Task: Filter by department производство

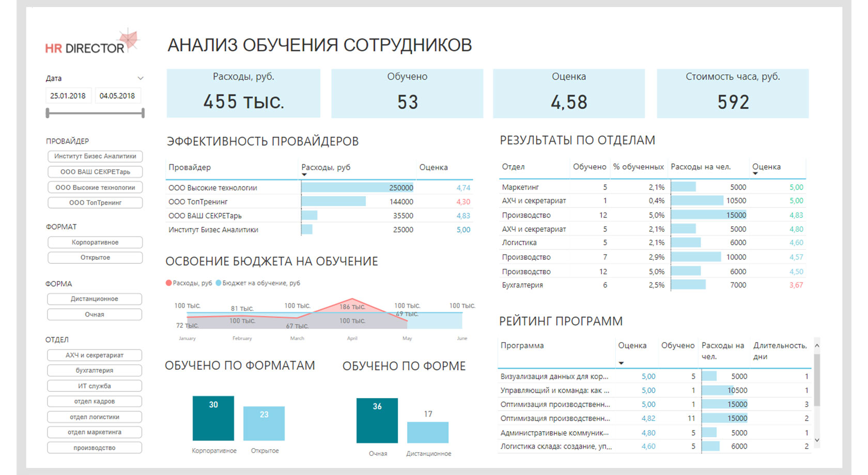Action: pyautogui.click(x=95, y=448)
